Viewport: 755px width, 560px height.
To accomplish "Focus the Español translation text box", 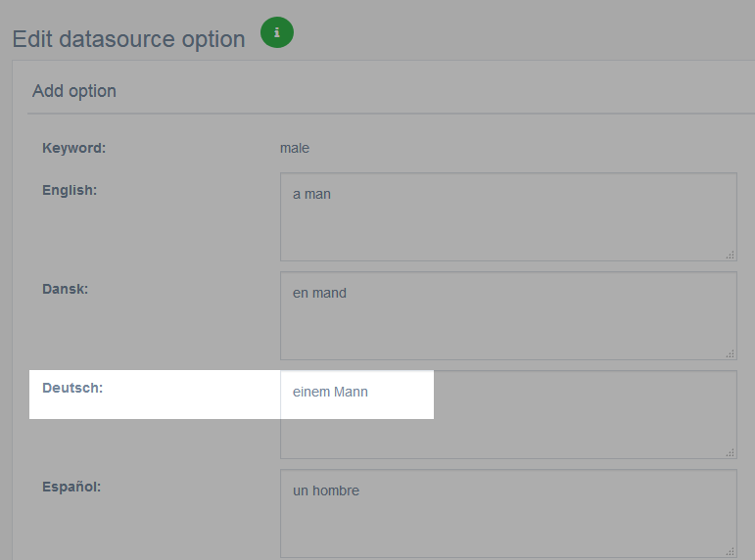I will tap(508, 513).
